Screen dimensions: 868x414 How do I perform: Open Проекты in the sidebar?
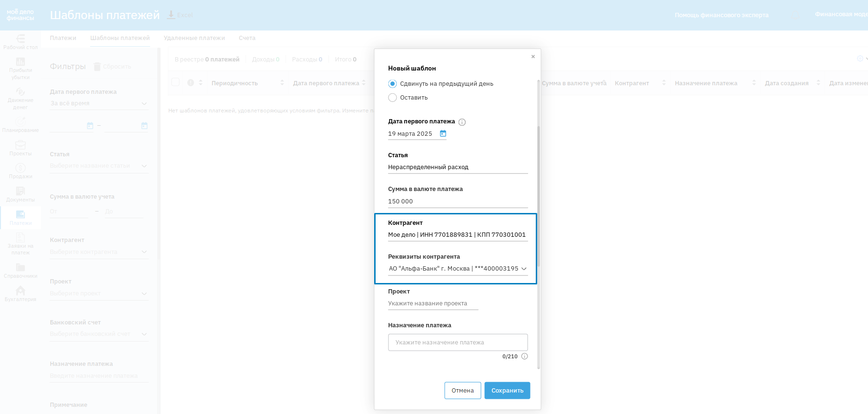[20, 148]
